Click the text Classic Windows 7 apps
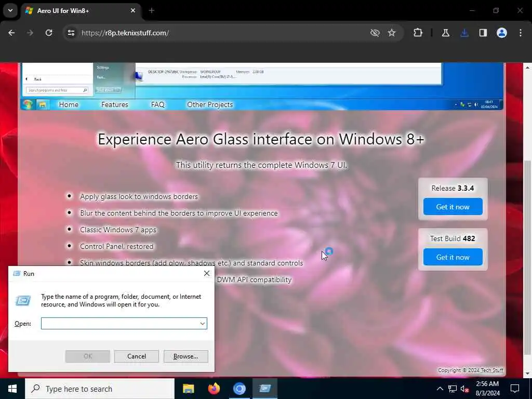The height and width of the screenshot is (399, 532). tap(118, 230)
